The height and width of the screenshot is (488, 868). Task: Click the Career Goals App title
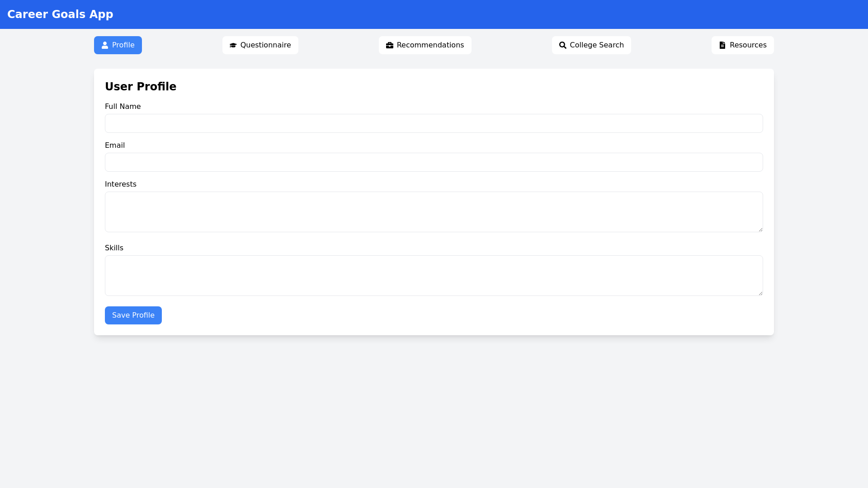tap(60, 14)
